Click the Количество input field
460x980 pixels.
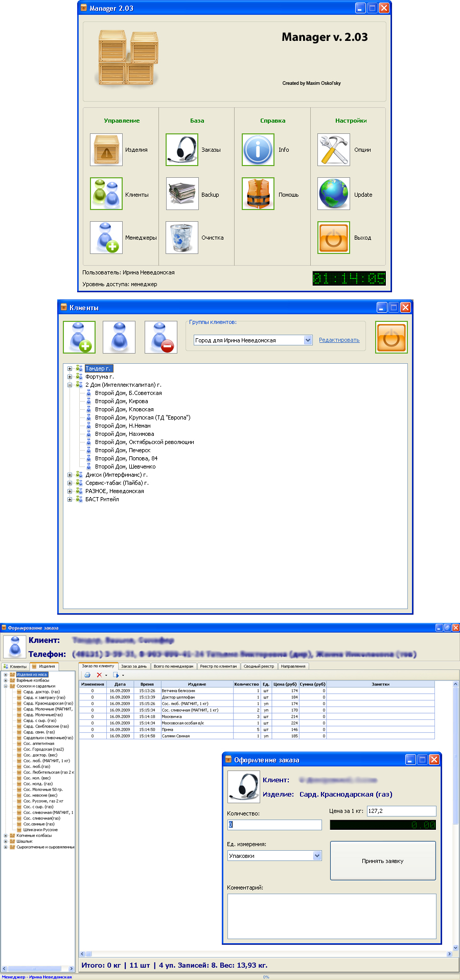click(274, 825)
